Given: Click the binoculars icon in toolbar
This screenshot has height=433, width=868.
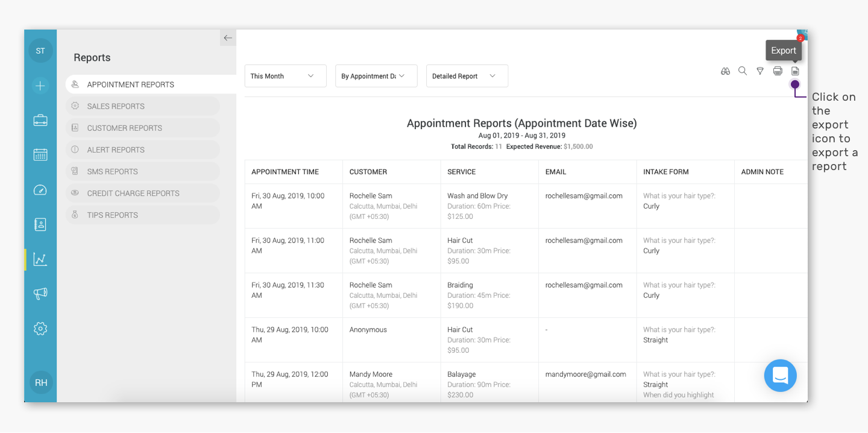Looking at the screenshot, I should (x=725, y=71).
